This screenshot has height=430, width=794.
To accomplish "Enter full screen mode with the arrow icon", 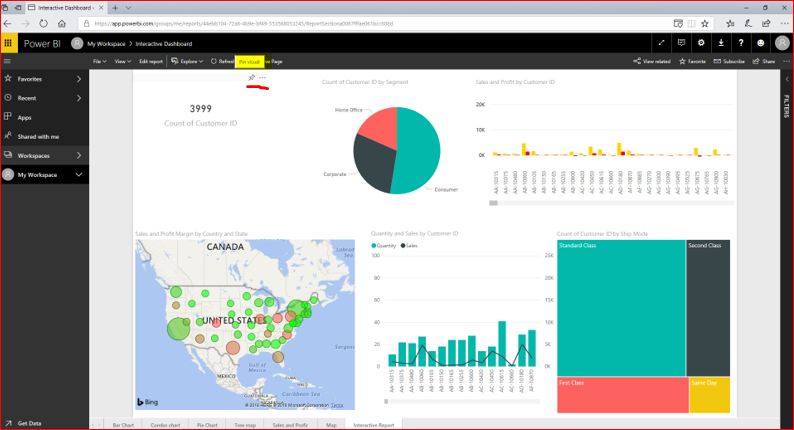I will click(x=661, y=43).
